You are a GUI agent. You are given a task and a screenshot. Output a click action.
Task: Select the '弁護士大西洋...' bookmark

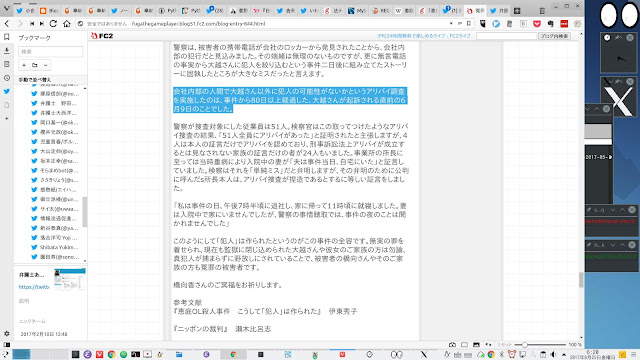pyautogui.click(x=55, y=113)
